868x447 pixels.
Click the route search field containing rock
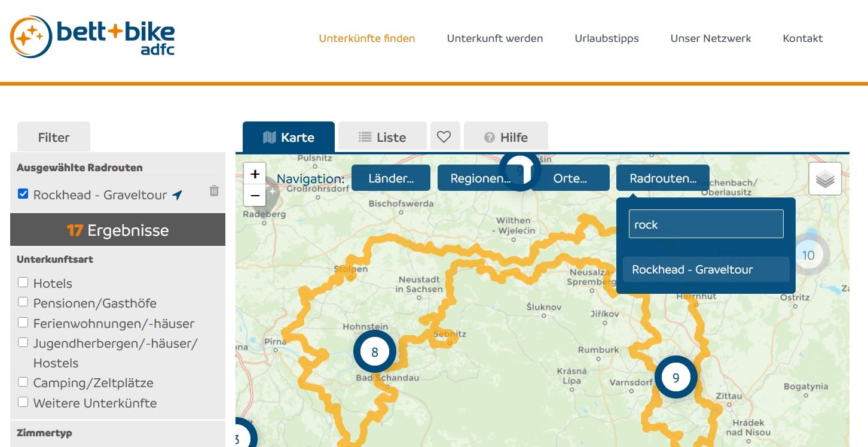(705, 224)
